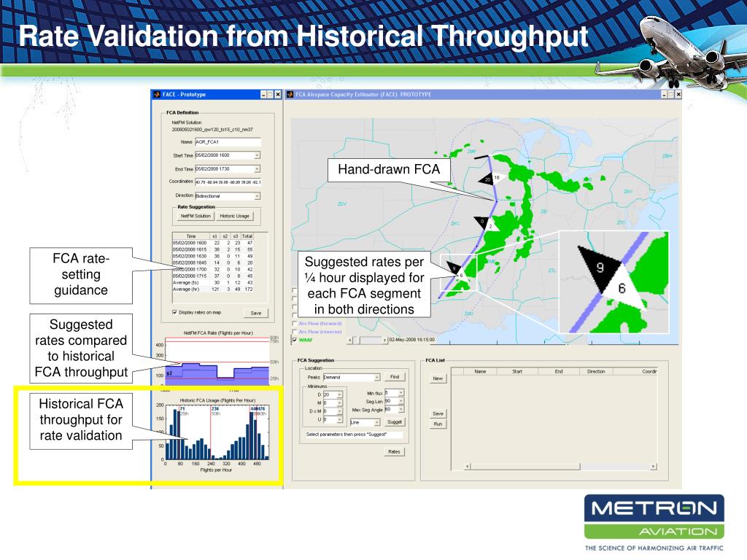Click the MATLAB icon in FCA Airspace Capacity Estimator title bar

(290, 94)
